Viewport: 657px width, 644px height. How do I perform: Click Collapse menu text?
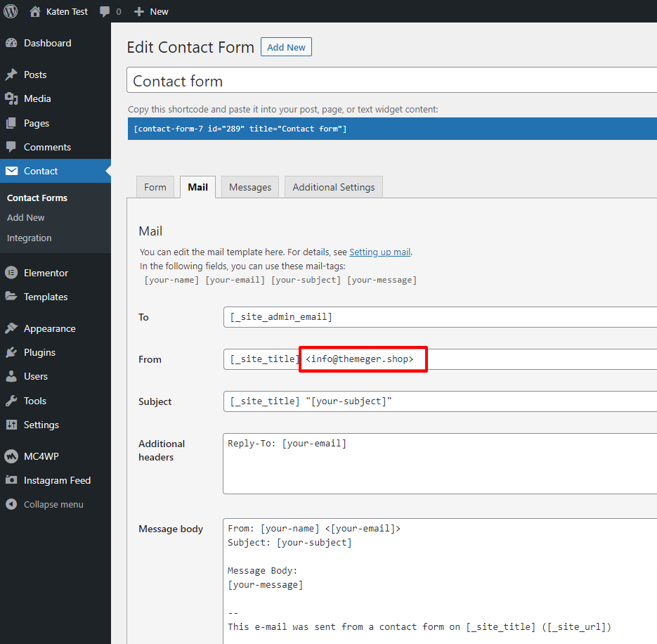point(53,504)
